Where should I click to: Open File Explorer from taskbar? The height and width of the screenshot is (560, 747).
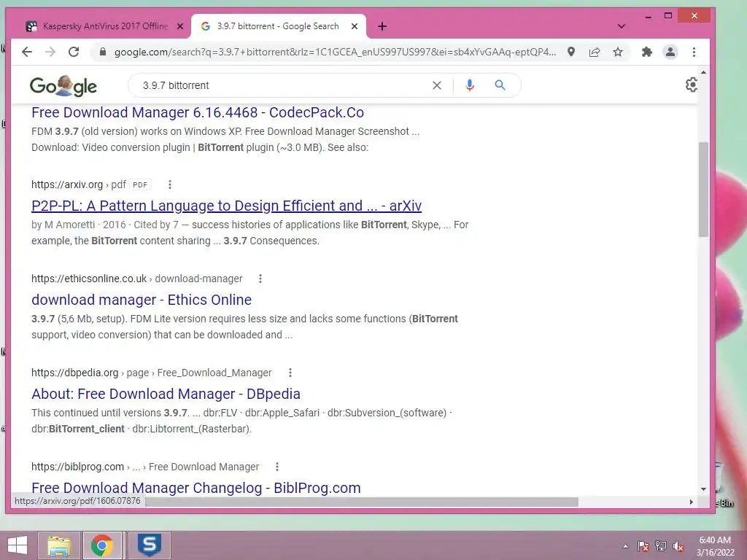click(59, 545)
